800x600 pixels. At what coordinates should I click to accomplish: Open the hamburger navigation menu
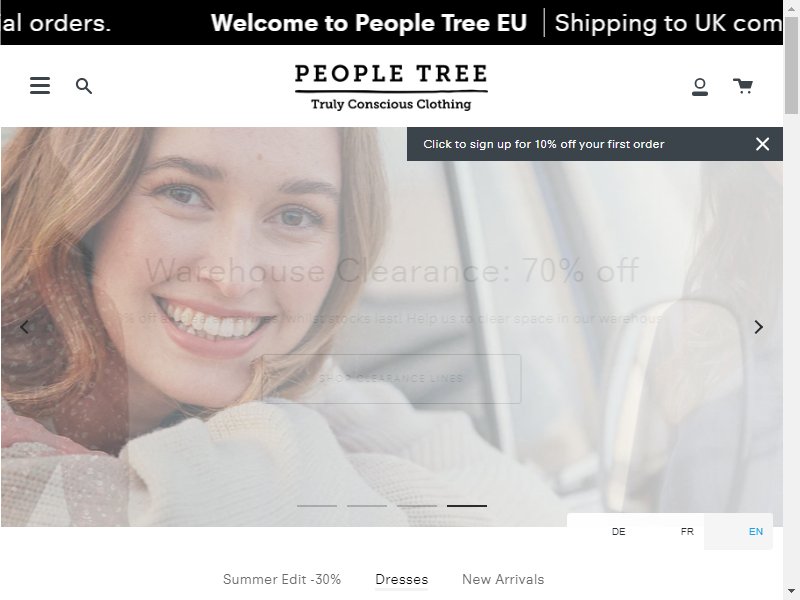pyautogui.click(x=40, y=86)
